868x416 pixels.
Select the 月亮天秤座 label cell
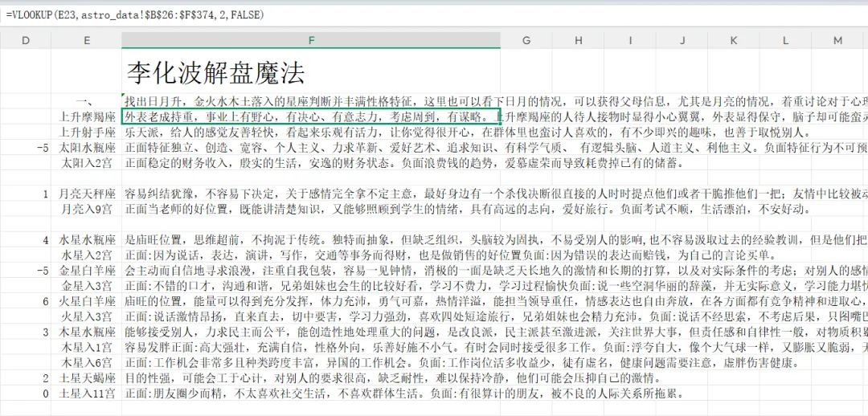[x=87, y=194]
